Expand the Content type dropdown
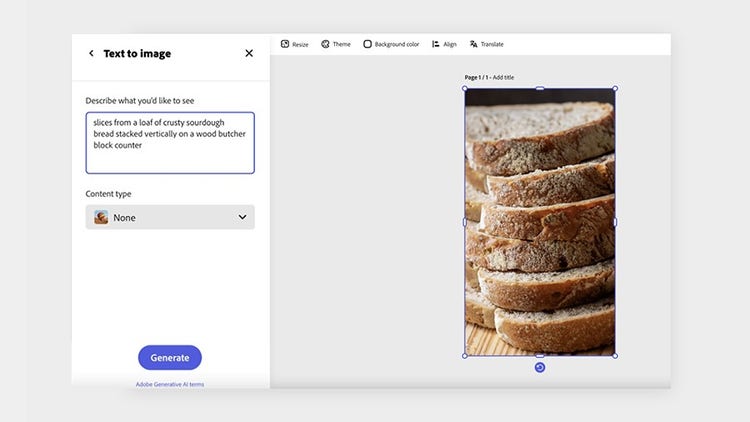The width and height of the screenshot is (750, 422). coord(170,217)
